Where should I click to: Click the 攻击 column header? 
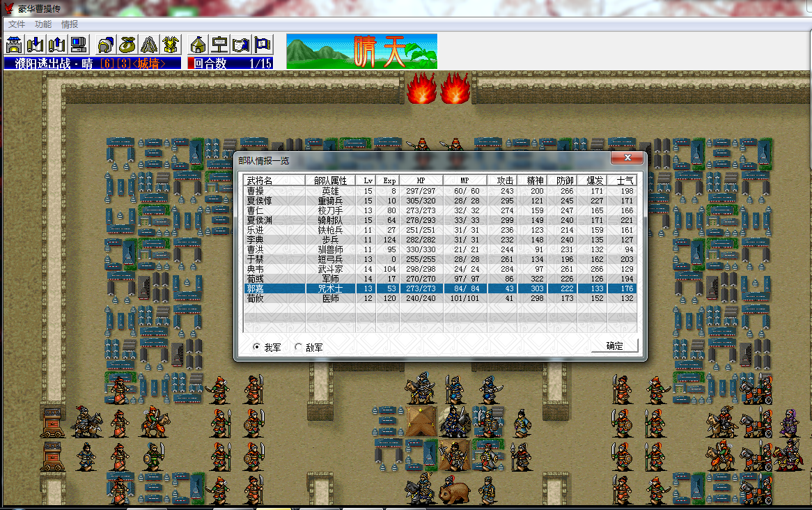click(x=502, y=180)
